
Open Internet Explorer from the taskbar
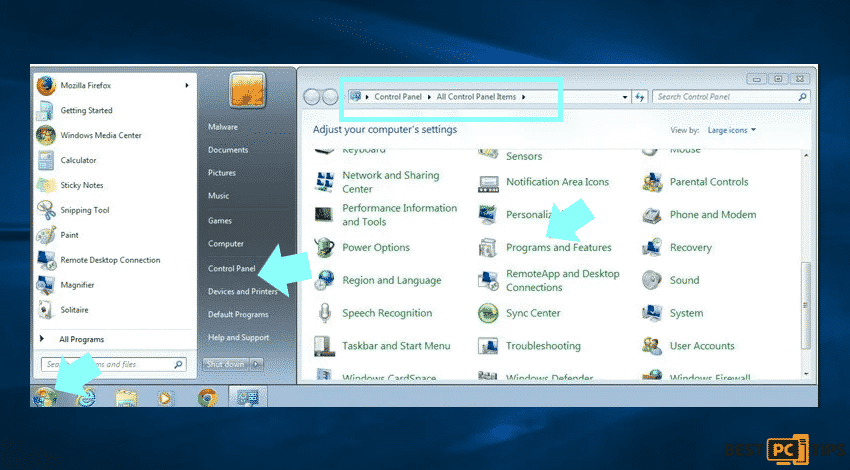pyautogui.click(x=86, y=397)
